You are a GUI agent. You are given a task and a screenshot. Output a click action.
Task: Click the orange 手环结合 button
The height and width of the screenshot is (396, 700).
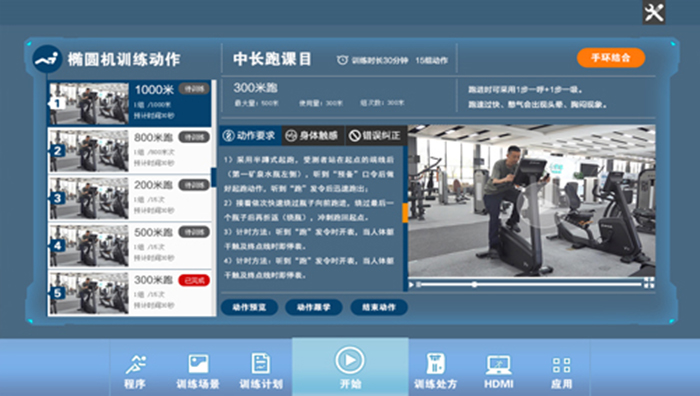[x=611, y=58]
